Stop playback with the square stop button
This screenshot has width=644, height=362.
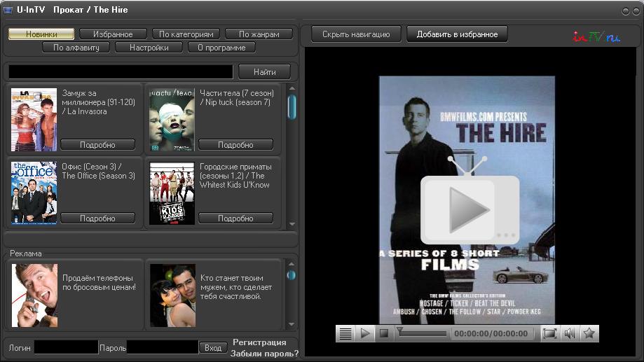coord(383,334)
